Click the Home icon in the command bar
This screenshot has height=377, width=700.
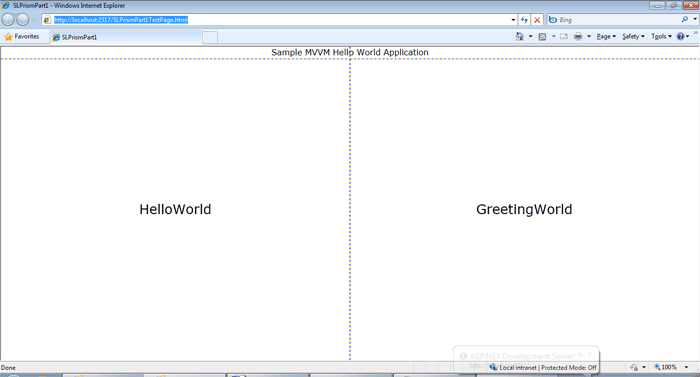(x=519, y=37)
